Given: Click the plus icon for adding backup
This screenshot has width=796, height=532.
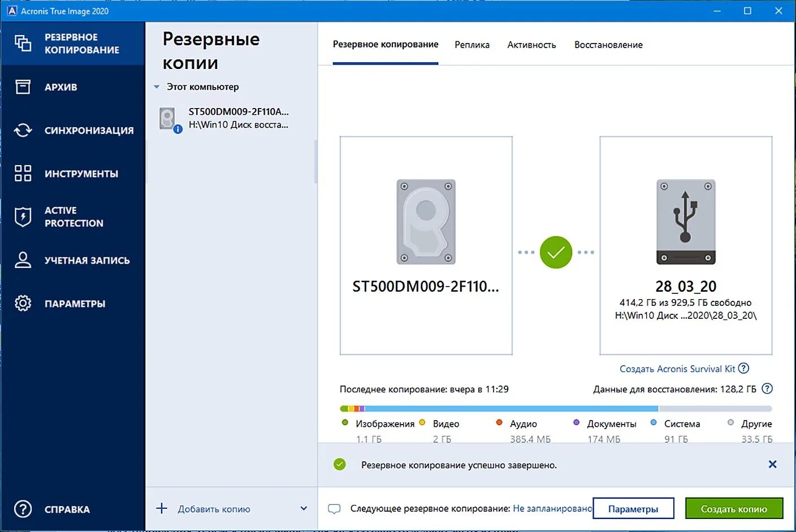Looking at the screenshot, I should [162, 508].
